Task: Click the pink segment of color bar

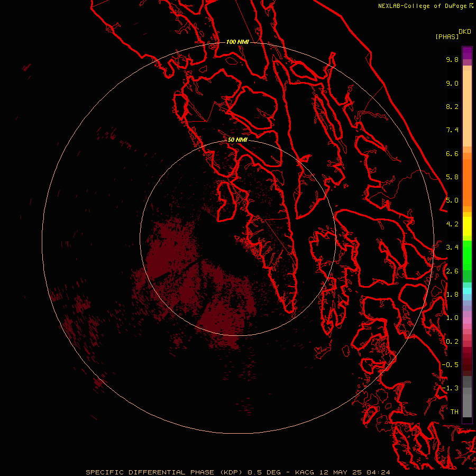Action: pyautogui.click(x=467, y=321)
